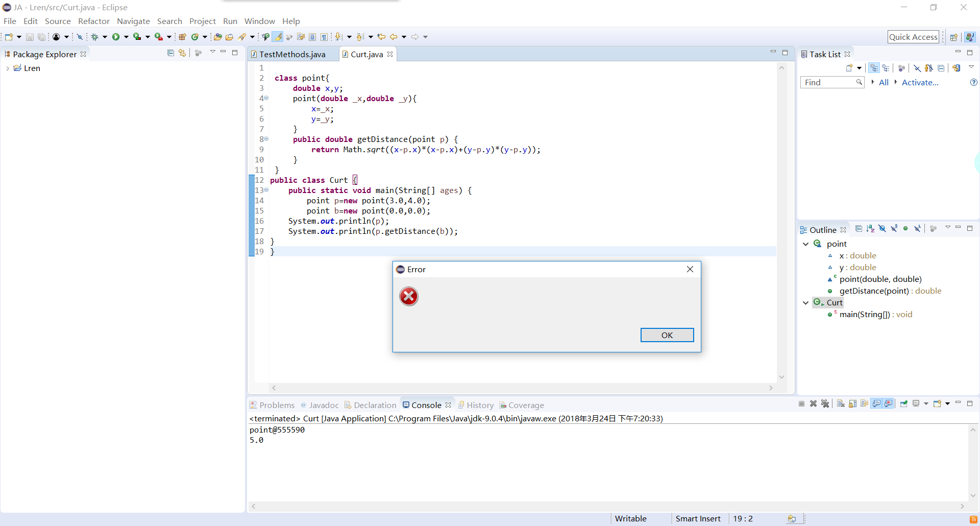Toggle Scheduled view in Task List
This screenshot has width=980, height=526.
(x=886, y=68)
